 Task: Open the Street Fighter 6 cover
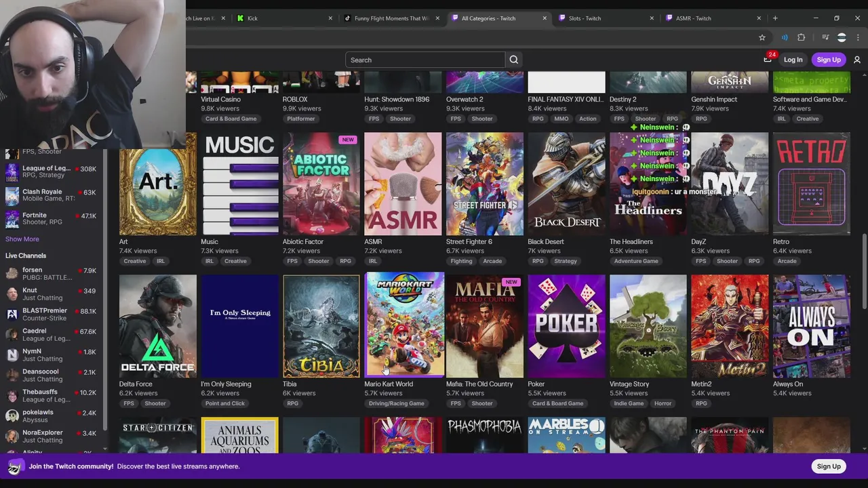click(x=485, y=184)
